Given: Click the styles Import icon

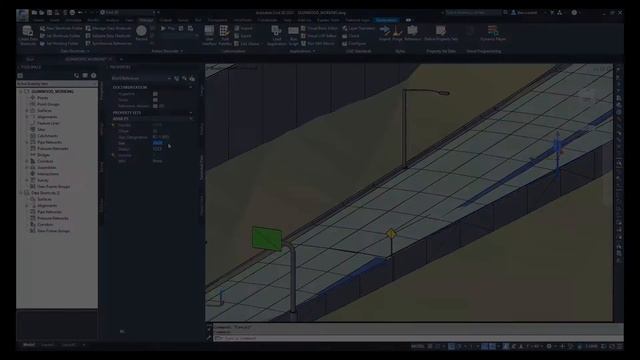Looking at the screenshot, I should 384,31.
